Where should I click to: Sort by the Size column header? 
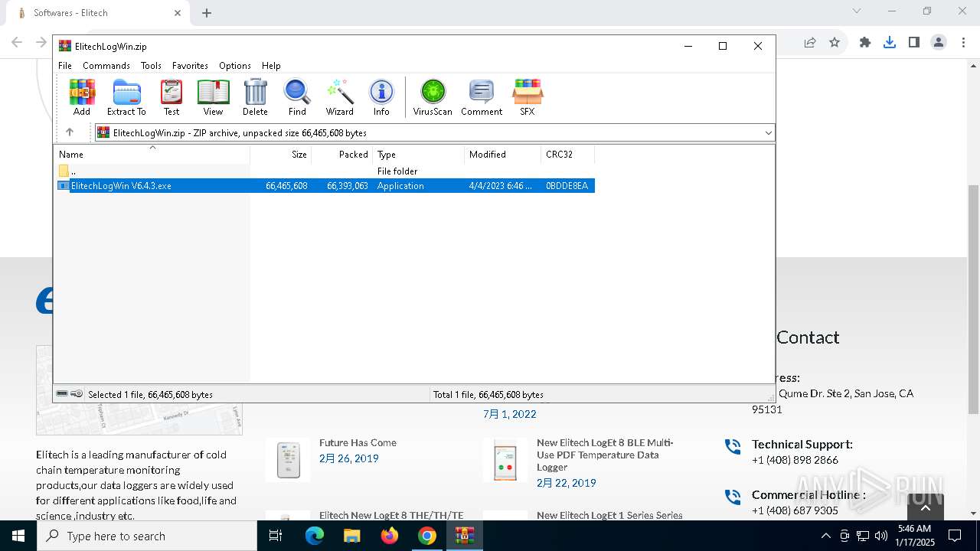click(x=281, y=155)
